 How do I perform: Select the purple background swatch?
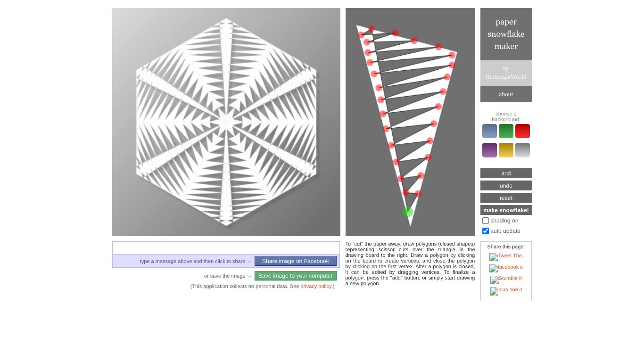click(489, 150)
